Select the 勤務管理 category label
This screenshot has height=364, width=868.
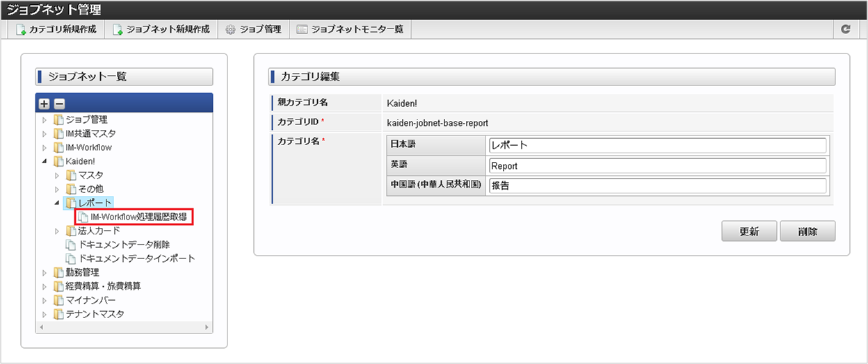point(83,272)
